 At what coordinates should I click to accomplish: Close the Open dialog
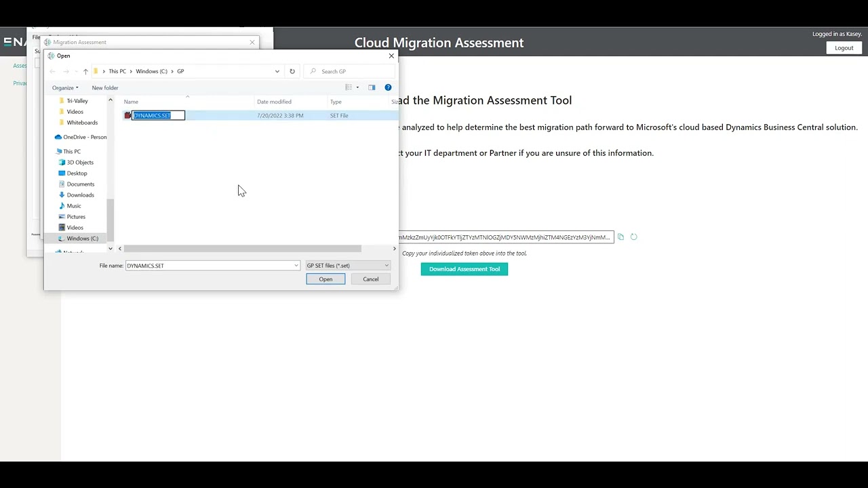click(391, 56)
